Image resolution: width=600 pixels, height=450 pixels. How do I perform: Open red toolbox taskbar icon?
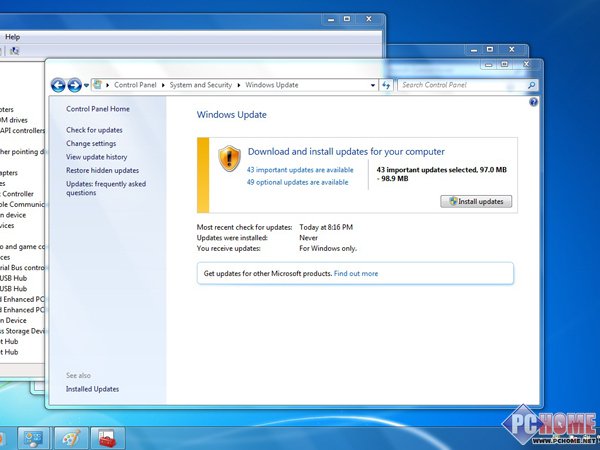point(108,438)
